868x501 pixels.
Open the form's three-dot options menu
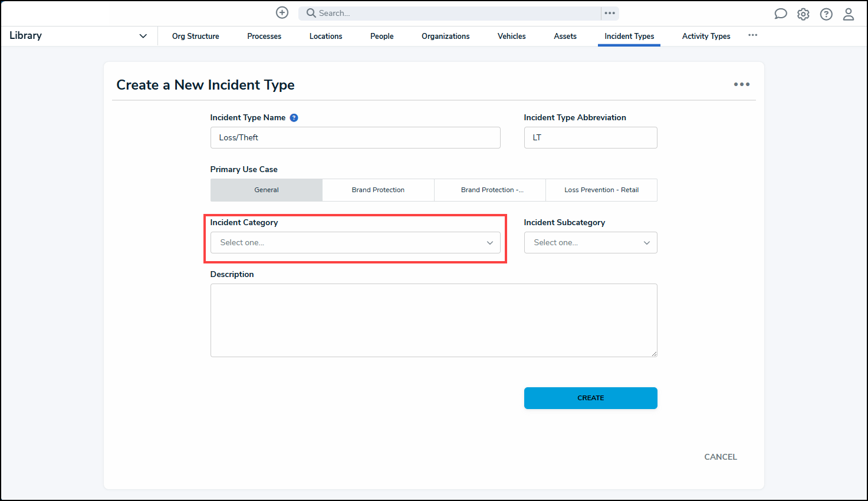pyautogui.click(x=741, y=84)
